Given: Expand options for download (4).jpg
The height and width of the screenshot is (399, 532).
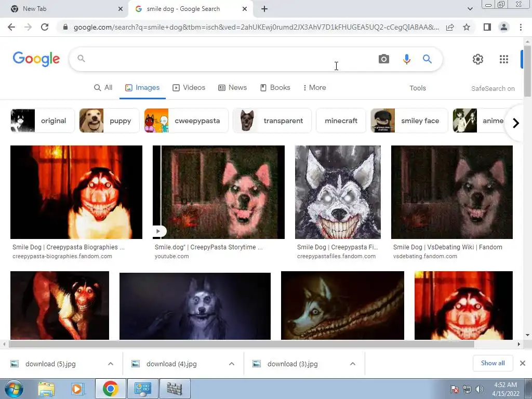Looking at the screenshot, I should [232, 364].
